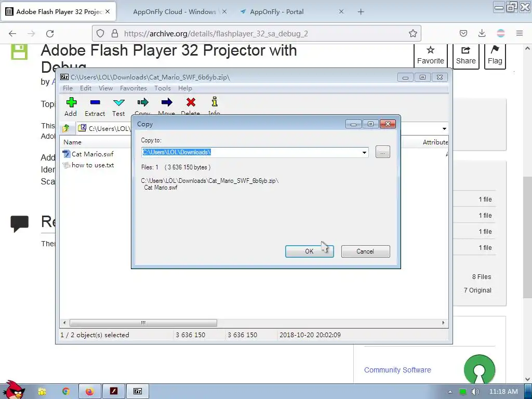The image size is (532, 399).
Task: Expand the Copy to path dropdown
Action: (364, 152)
